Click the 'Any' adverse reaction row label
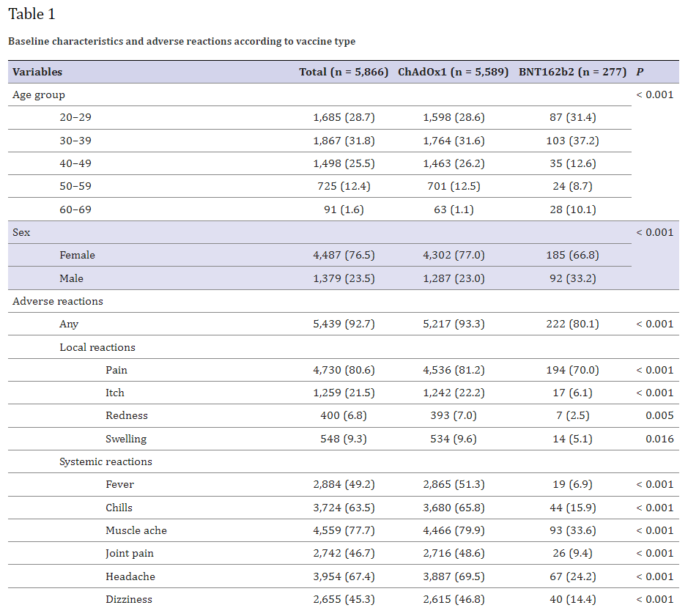Viewport: 688px width, 616px height. click(69, 324)
